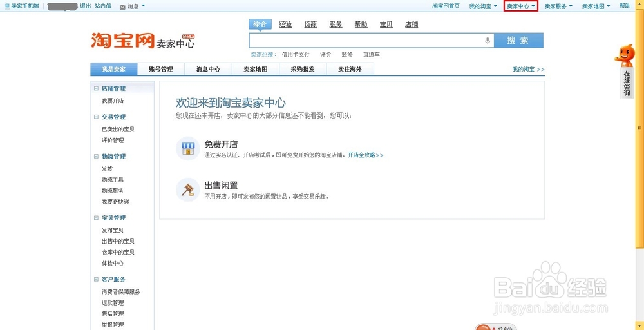Click the 出售闲置 auction hammer icon
Image resolution: width=644 pixels, height=330 pixels.
click(x=187, y=190)
